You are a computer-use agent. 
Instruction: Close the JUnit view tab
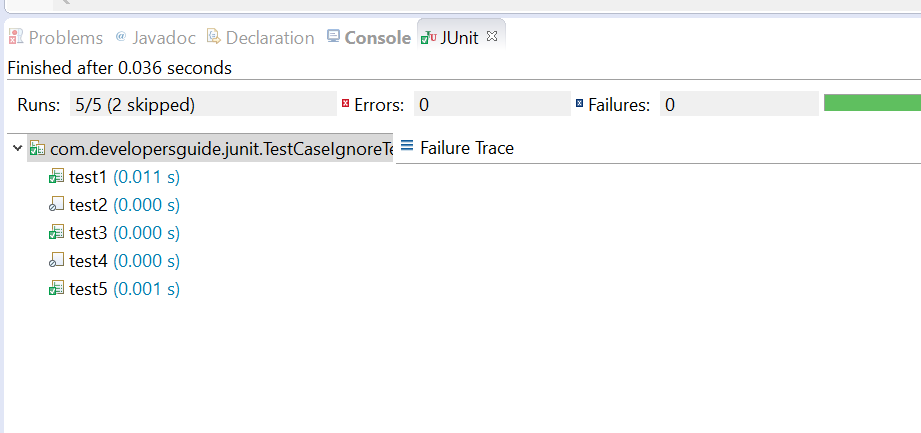tap(491, 36)
